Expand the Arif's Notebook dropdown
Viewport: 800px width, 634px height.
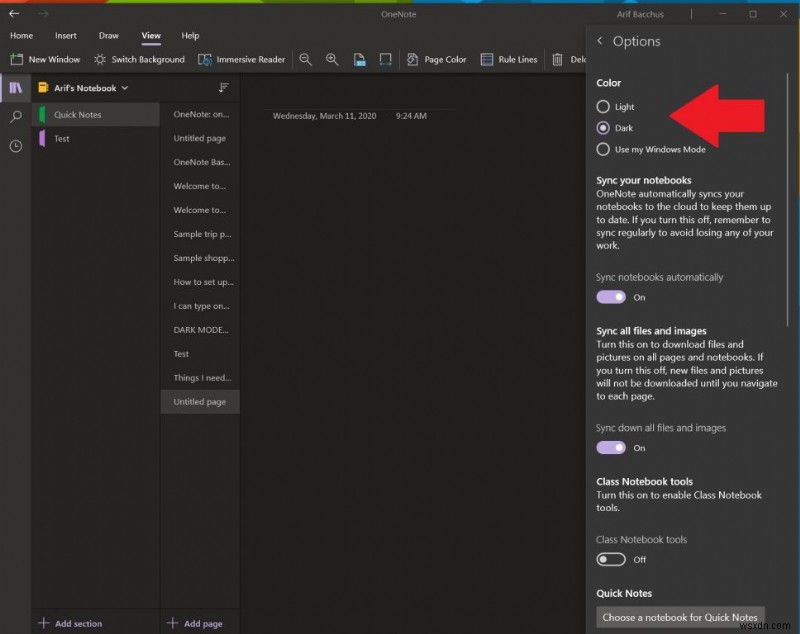click(x=124, y=88)
